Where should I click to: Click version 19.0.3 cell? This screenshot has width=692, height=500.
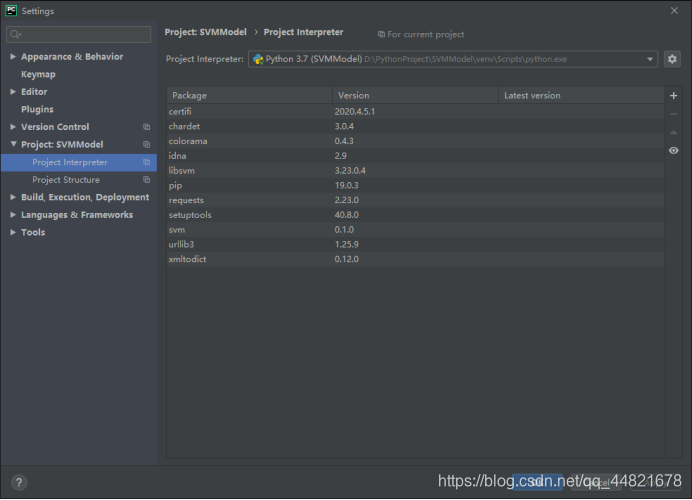(346, 185)
